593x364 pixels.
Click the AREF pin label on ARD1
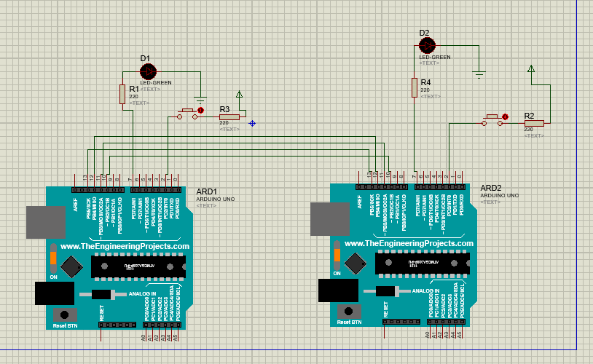click(76, 205)
